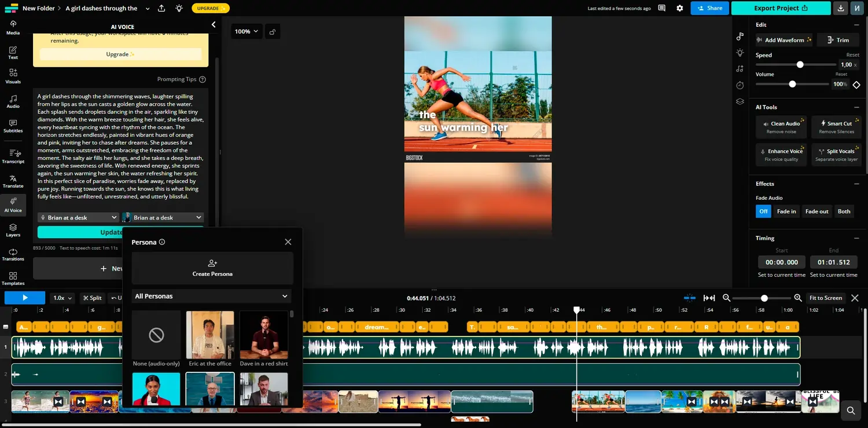Screen dimensions: 868x428
Task: Click Split Vocals tool
Action: 836,155
